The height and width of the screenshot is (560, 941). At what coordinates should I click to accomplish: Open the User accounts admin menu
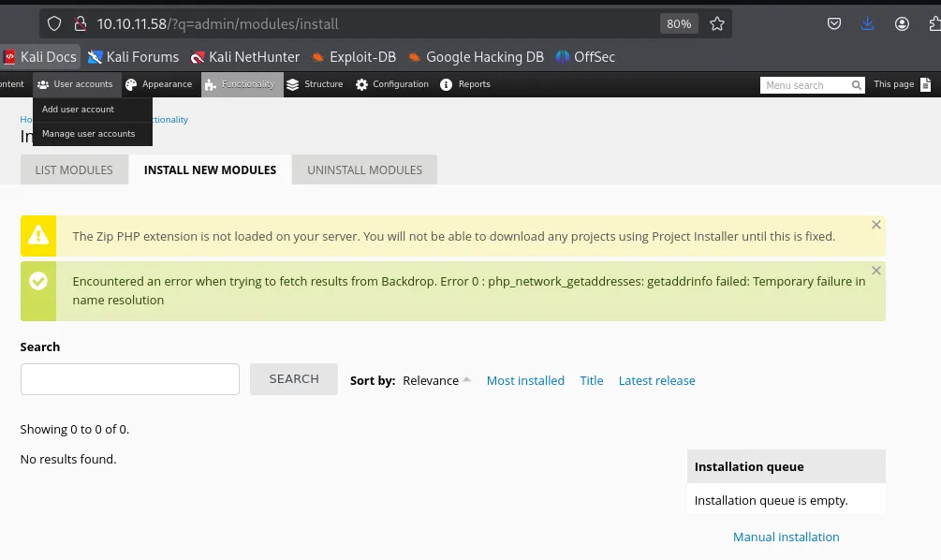point(75,84)
